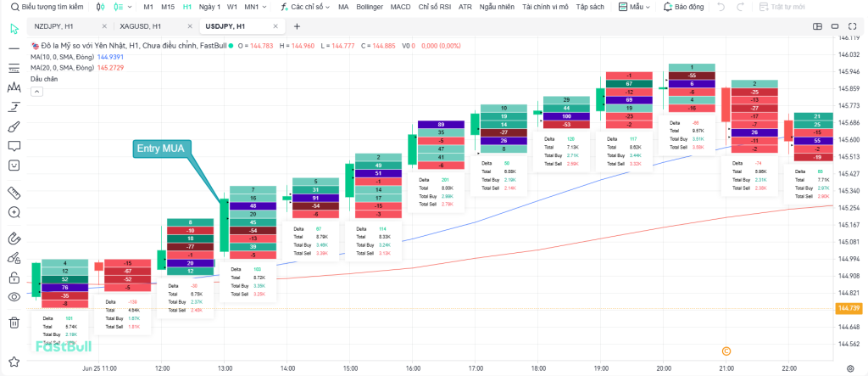
Task: Click the magnet snap tool
Action: (14, 237)
